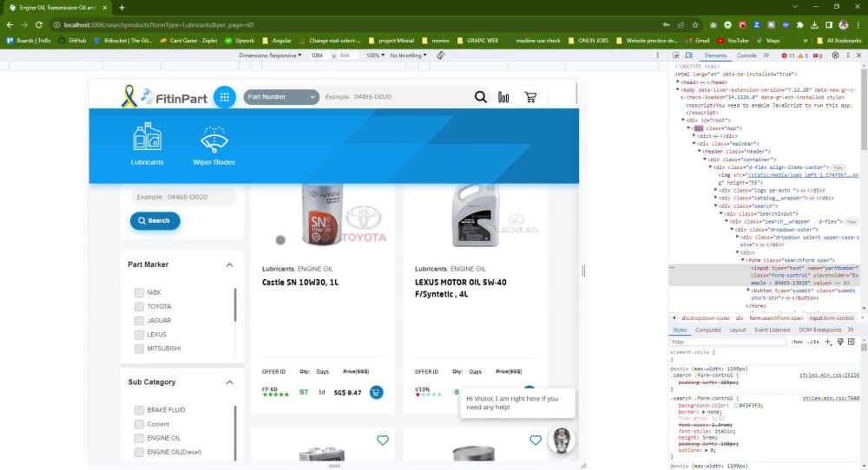Click the #f3f3f3 background color swatch

point(736,405)
